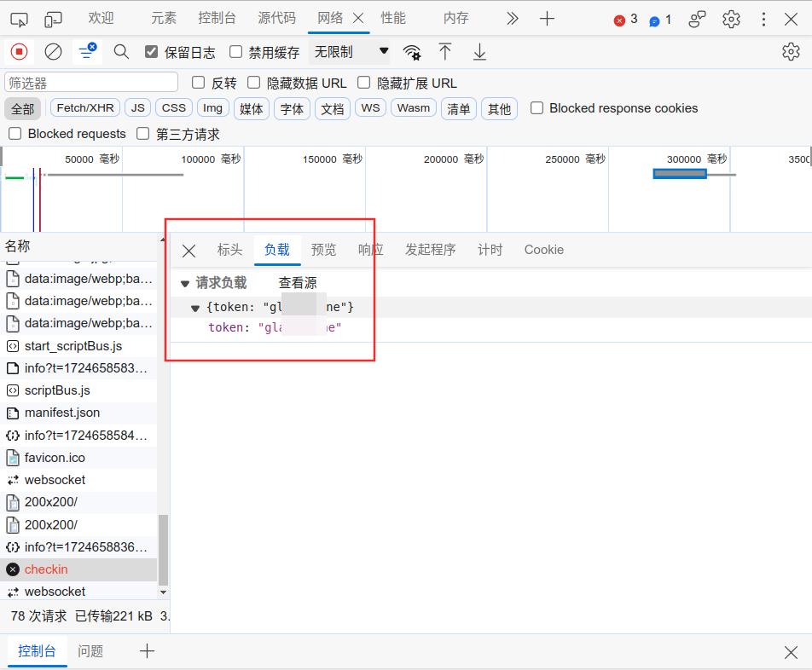812x670 pixels.
Task: Click into the 筛选器 filter input
Action: coord(91,83)
